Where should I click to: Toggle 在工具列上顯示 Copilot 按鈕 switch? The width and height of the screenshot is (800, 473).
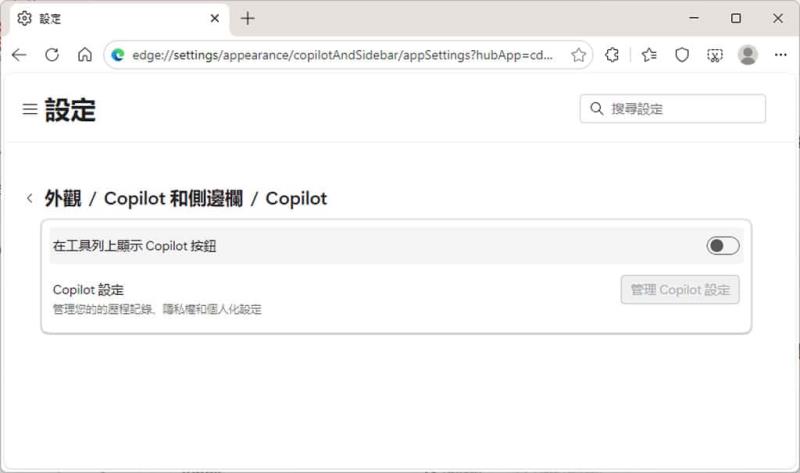click(x=722, y=246)
